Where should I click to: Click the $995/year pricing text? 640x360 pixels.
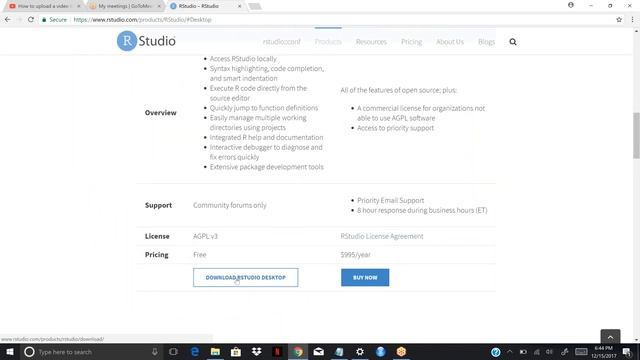pyautogui.click(x=355, y=255)
